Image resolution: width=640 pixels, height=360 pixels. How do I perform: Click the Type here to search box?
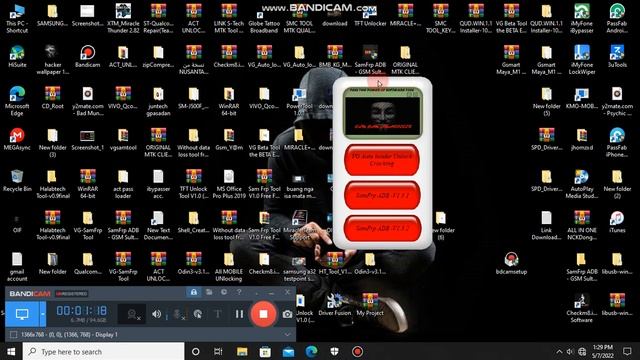pyautogui.click(x=103, y=351)
